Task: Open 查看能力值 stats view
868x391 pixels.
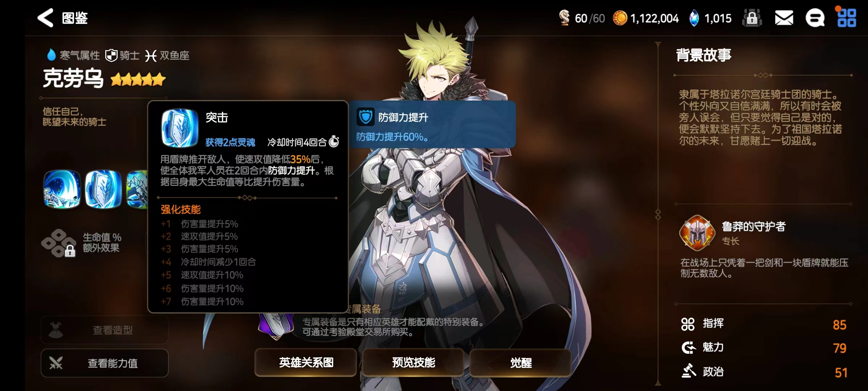Action: pos(105,363)
